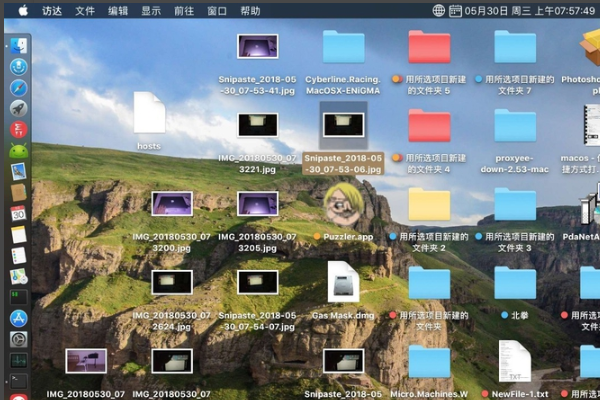Select thumbnail Snipaste_2018-05-30_07-54-07.jpg
The width and height of the screenshot is (600, 400).
258,282
